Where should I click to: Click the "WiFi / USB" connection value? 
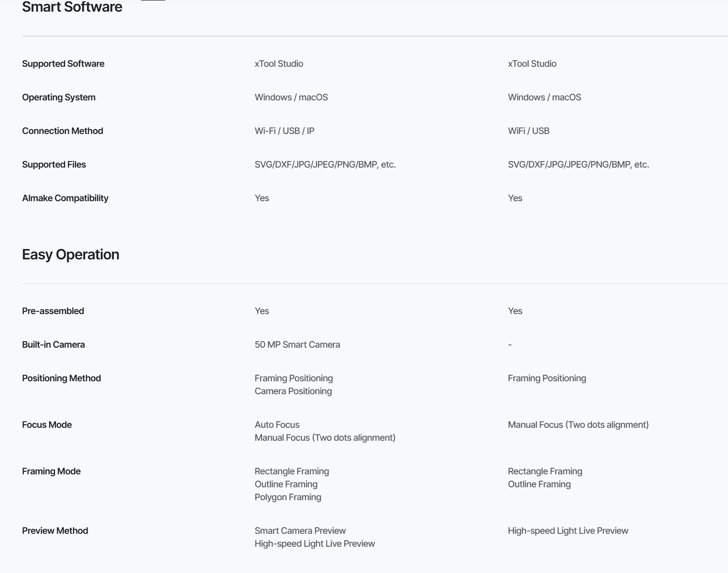(x=529, y=131)
